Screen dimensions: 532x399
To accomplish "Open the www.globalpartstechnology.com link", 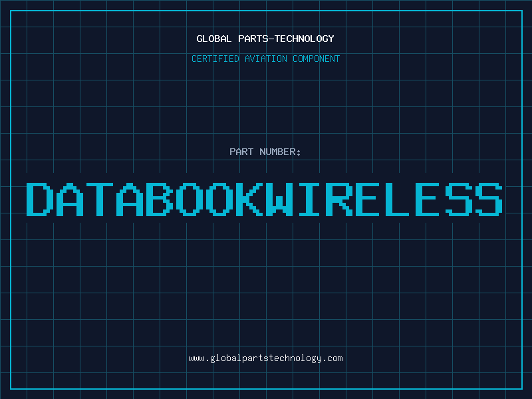I will 265,358.
